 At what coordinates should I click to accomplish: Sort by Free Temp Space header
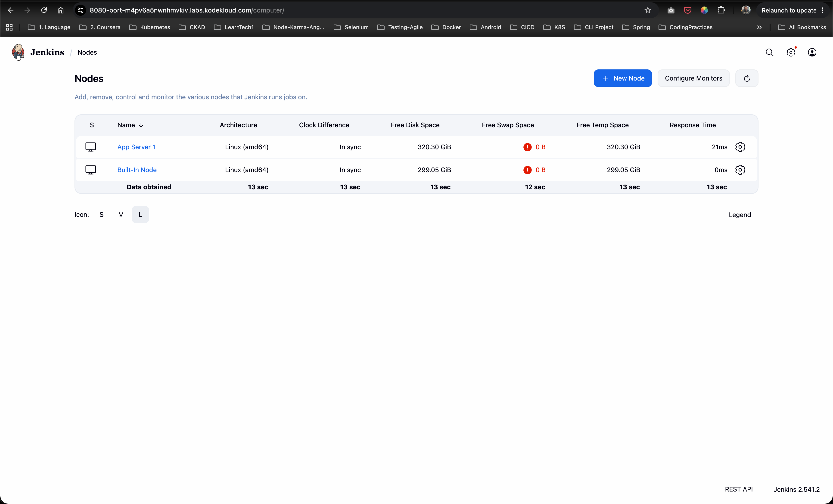point(603,125)
